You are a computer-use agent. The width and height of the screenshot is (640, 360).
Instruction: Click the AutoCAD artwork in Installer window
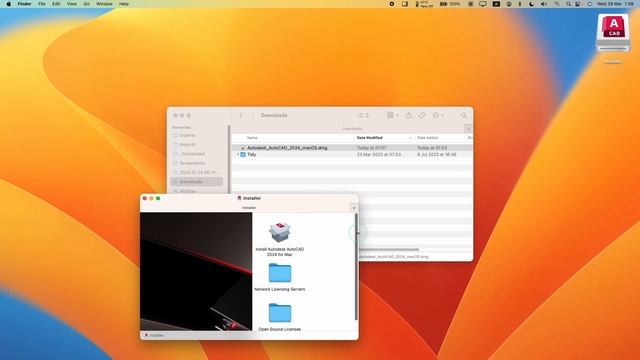pos(196,271)
